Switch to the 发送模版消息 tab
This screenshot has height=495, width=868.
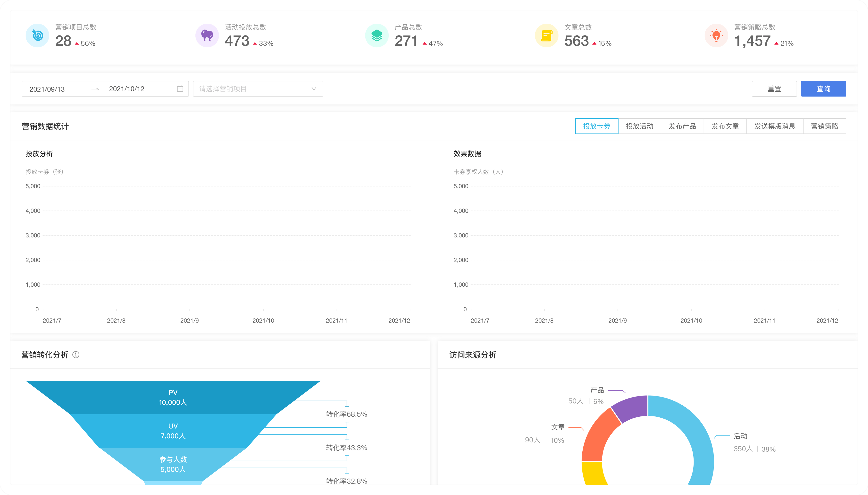coord(775,126)
